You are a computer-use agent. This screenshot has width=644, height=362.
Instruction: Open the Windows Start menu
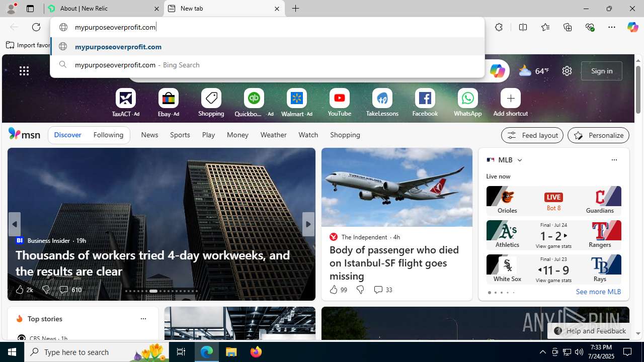coord(12,352)
